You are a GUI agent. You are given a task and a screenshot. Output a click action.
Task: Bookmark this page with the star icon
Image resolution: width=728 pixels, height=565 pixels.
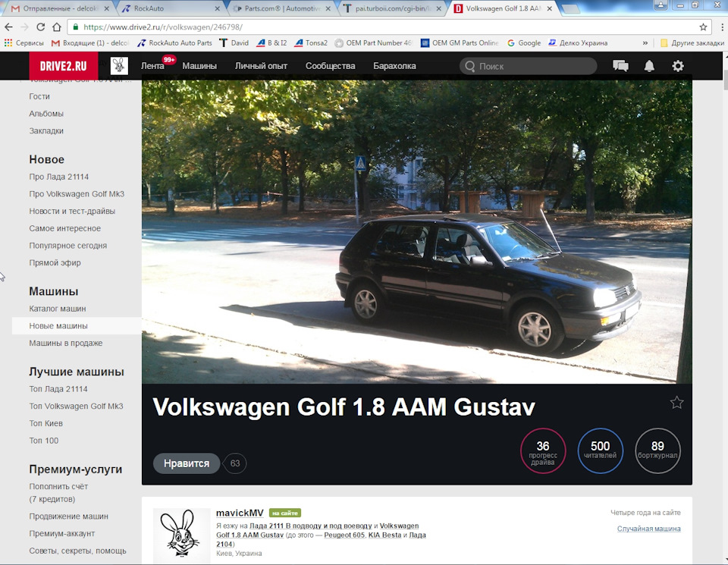pos(704,27)
